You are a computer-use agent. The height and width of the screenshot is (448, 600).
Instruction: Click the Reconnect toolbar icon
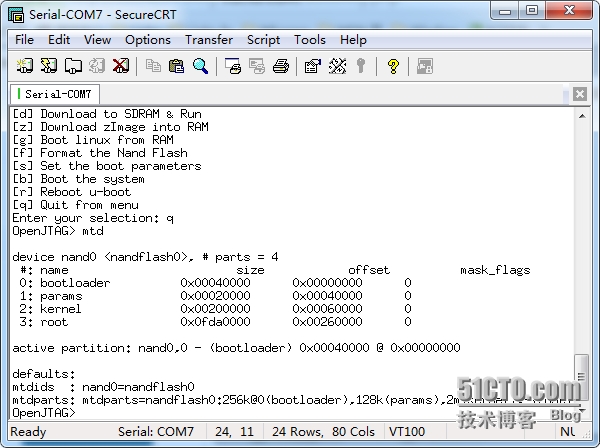pos(97,66)
